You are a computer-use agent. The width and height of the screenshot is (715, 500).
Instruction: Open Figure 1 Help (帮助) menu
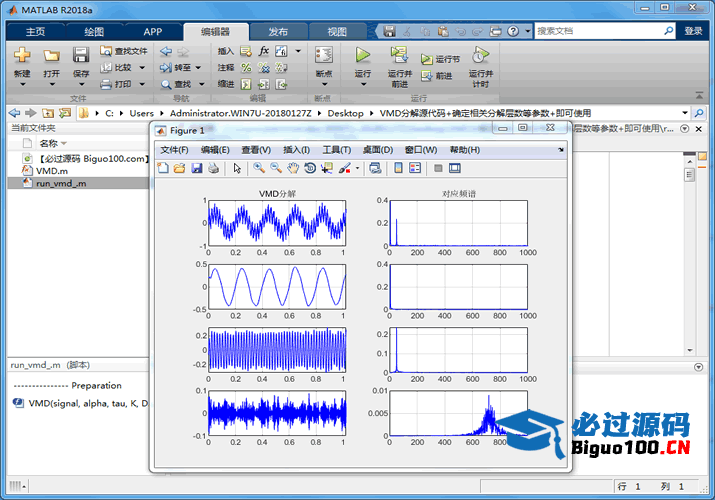465,150
